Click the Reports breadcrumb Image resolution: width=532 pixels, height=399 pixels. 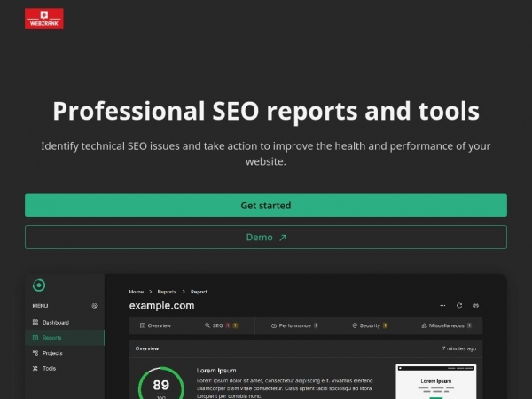pos(167,292)
